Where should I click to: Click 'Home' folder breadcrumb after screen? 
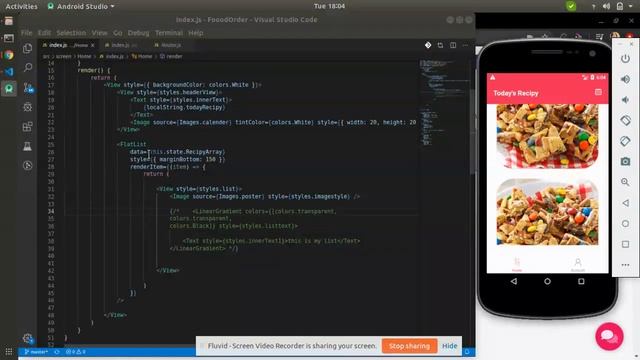click(84, 56)
